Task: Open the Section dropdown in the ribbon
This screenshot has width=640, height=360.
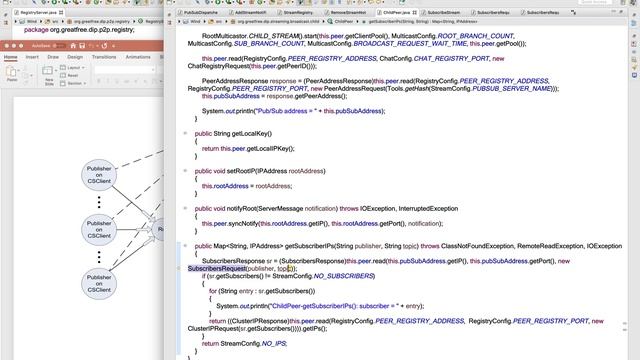Action: click(x=73, y=83)
